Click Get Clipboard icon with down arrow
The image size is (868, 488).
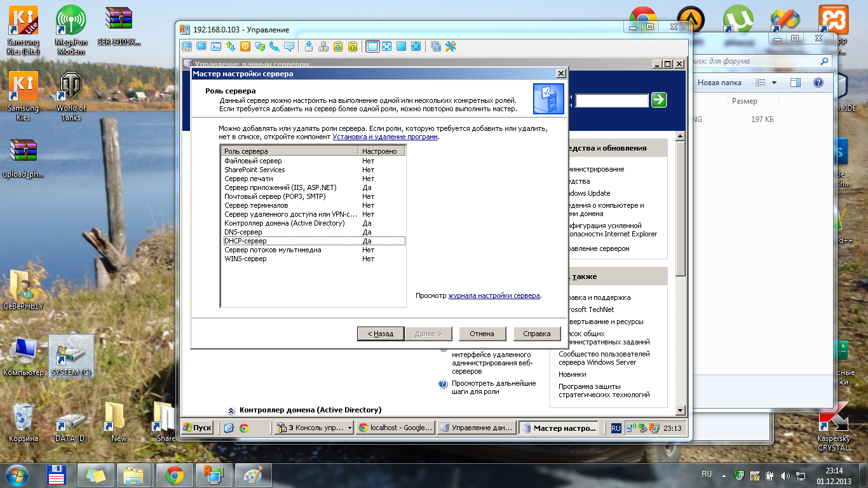338,46
